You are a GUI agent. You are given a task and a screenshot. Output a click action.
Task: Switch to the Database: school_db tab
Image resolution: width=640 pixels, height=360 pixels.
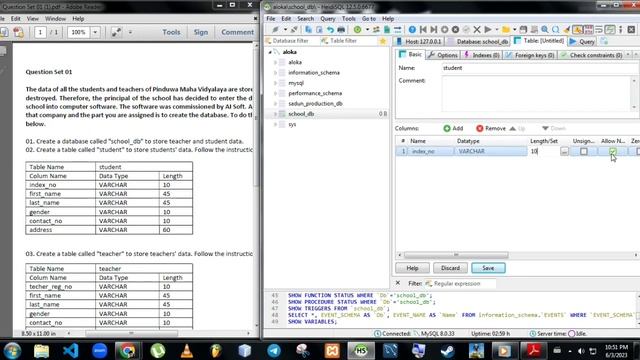point(477,41)
